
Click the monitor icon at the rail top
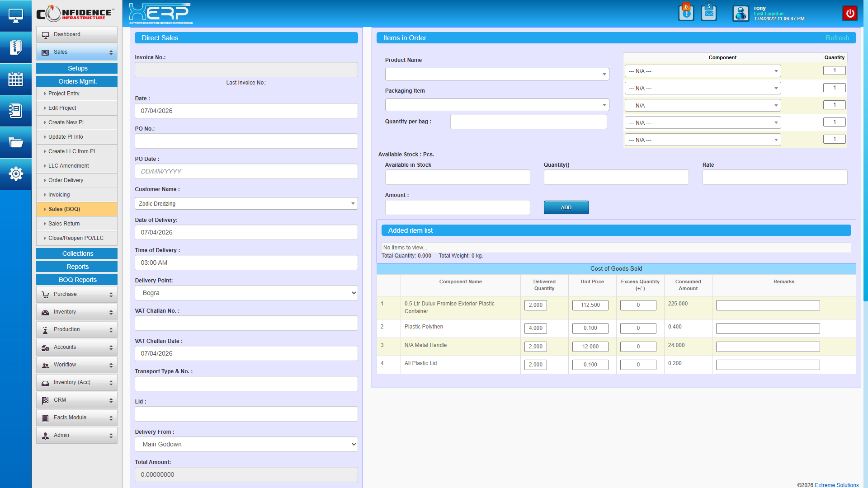[x=16, y=15]
